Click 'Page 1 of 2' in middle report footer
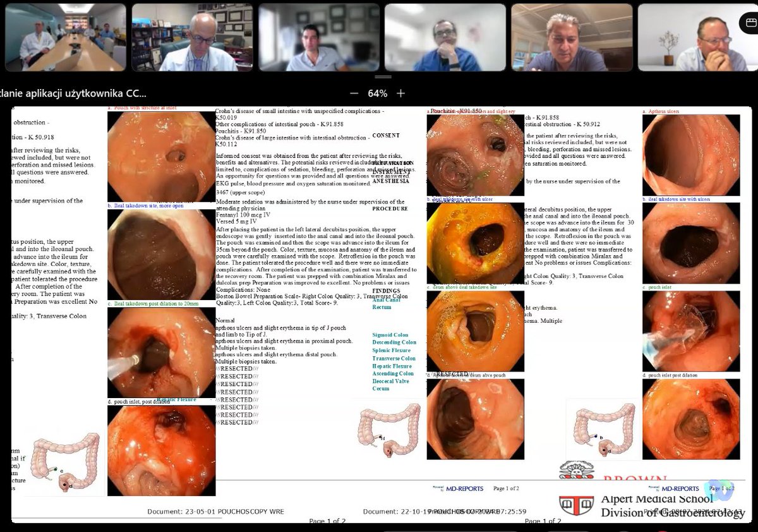 [x=506, y=488]
